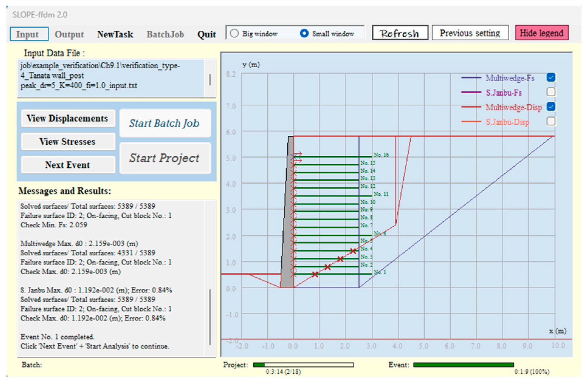The image size is (588, 384).
Task: Enable the S.Janbu-Disp legend checkbox
Action: [551, 121]
